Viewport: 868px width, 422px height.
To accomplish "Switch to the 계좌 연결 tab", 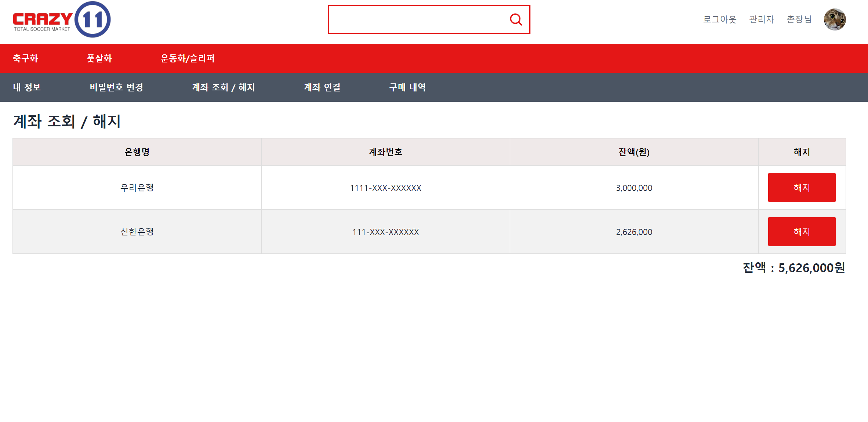I will click(x=322, y=87).
